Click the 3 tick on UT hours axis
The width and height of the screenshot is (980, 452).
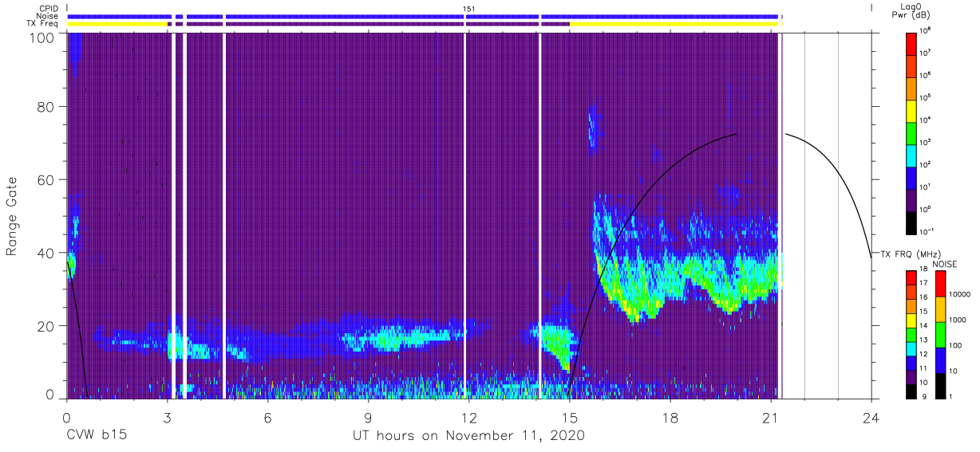167,417
